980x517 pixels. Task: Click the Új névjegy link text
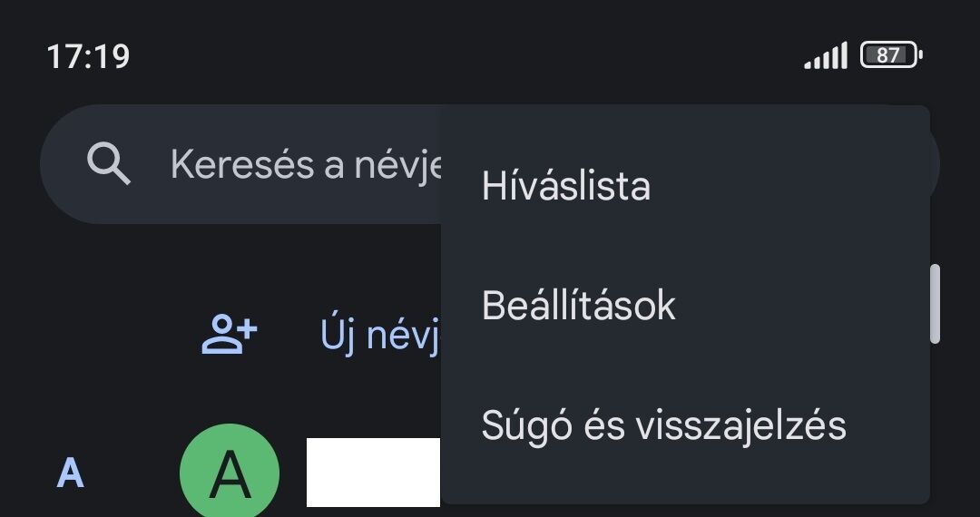(x=381, y=335)
